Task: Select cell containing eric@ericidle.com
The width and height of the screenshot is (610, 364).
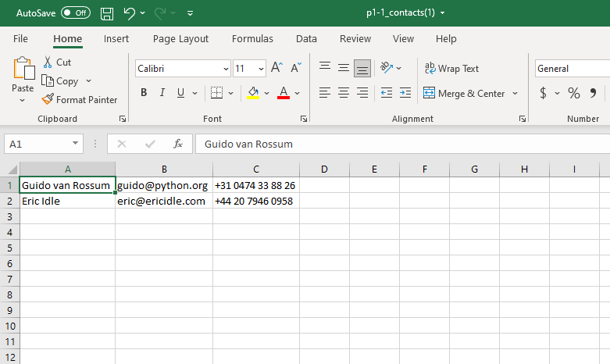Action: pyautogui.click(x=164, y=201)
